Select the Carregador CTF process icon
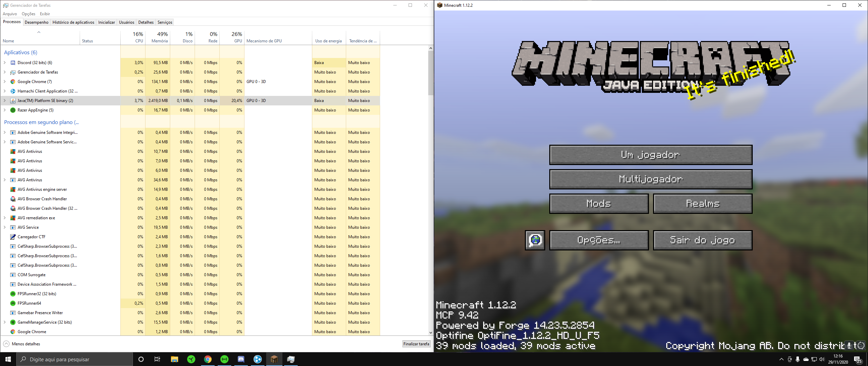868x366 pixels. coord(13,237)
